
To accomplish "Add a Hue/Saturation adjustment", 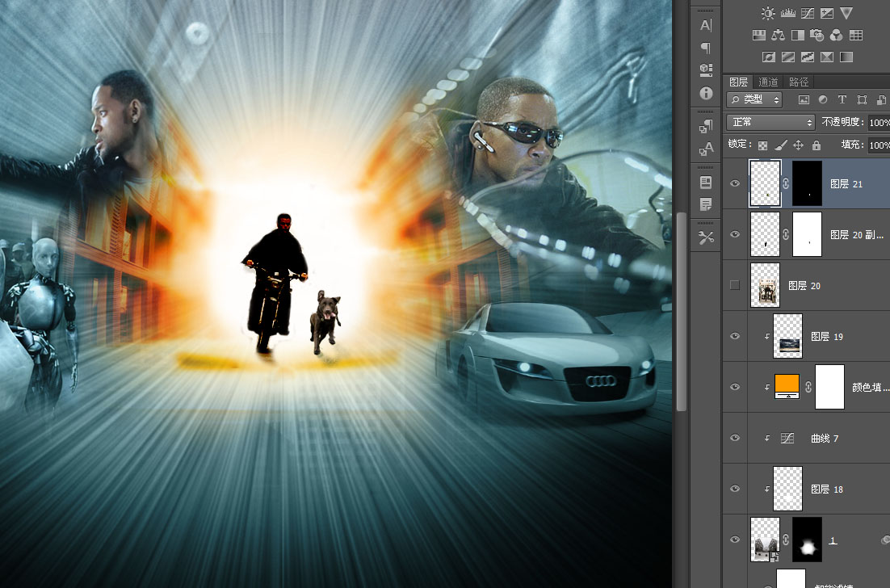I will click(x=759, y=36).
